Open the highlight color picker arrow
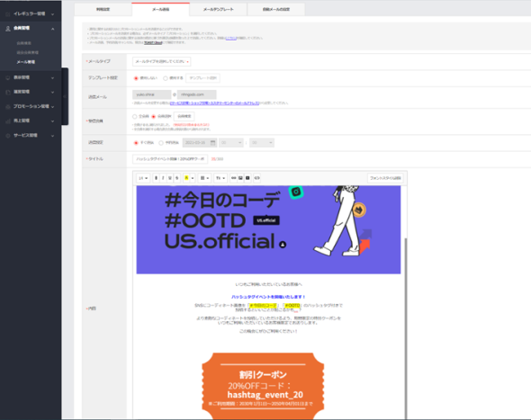This screenshot has height=420, width=531. pyautogui.click(x=193, y=178)
